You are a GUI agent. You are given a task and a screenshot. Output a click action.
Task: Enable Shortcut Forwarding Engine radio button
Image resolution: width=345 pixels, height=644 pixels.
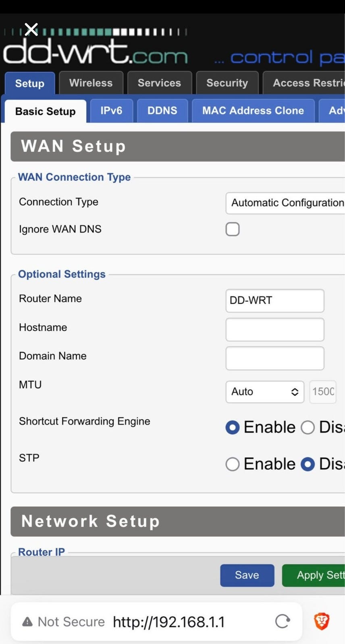point(233,427)
